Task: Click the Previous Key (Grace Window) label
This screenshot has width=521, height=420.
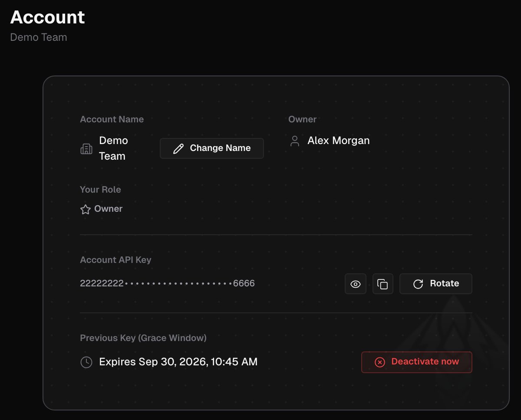Action: pyautogui.click(x=143, y=338)
